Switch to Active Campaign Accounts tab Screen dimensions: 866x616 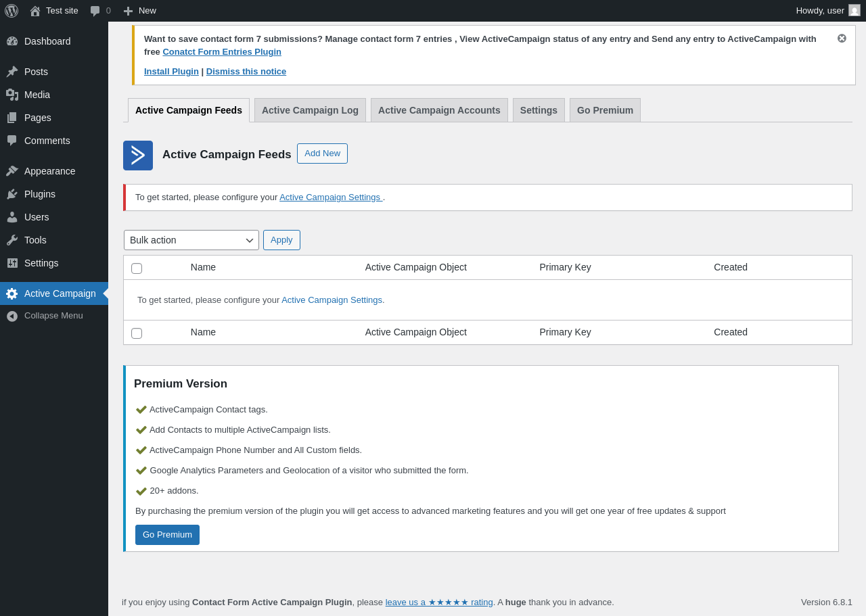coord(439,110)
